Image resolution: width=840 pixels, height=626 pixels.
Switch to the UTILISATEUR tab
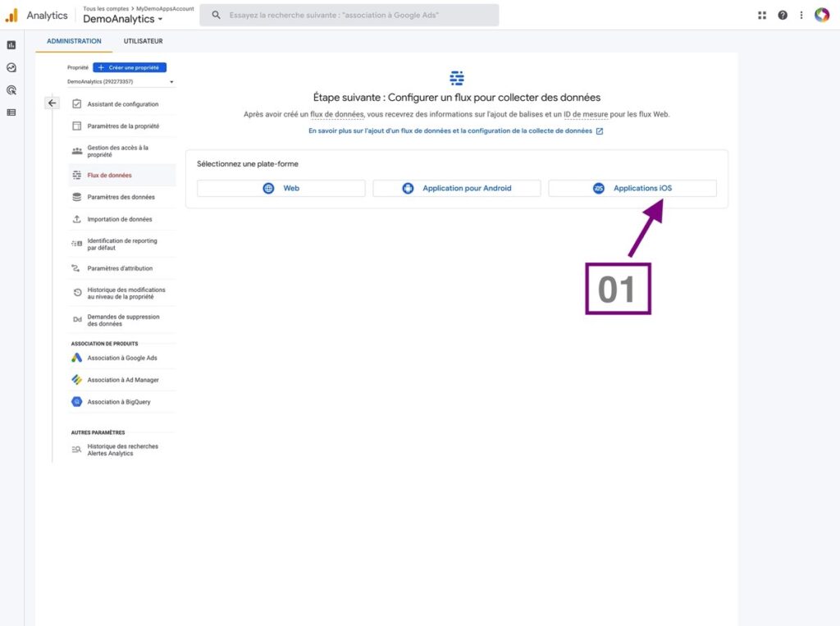click(143, 41)
